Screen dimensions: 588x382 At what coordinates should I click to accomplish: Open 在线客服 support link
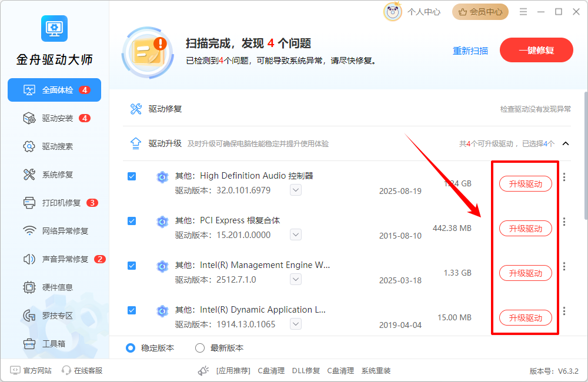(82, 370)
